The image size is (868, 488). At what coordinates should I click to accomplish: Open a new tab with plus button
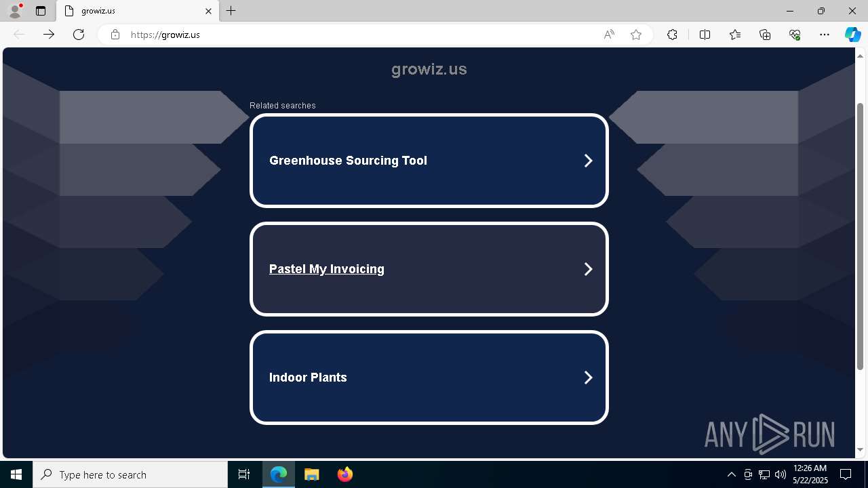pyautogui.click(x=231, y=11)
